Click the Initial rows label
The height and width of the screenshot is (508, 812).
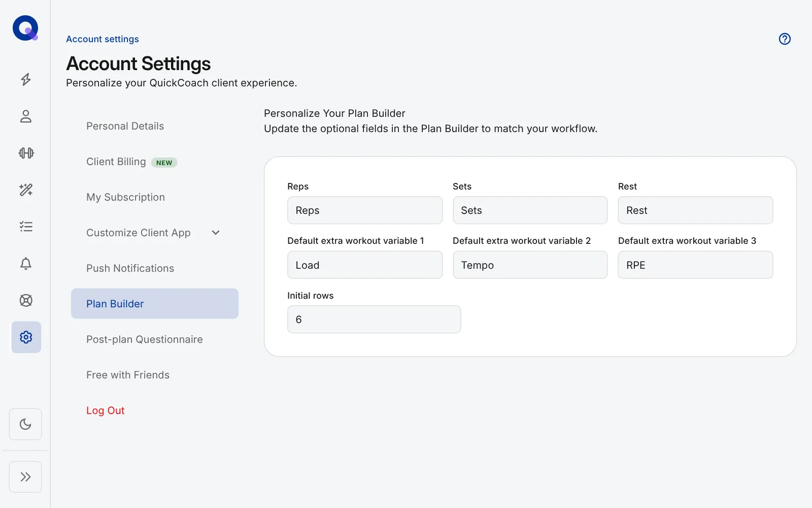[311, 296]
